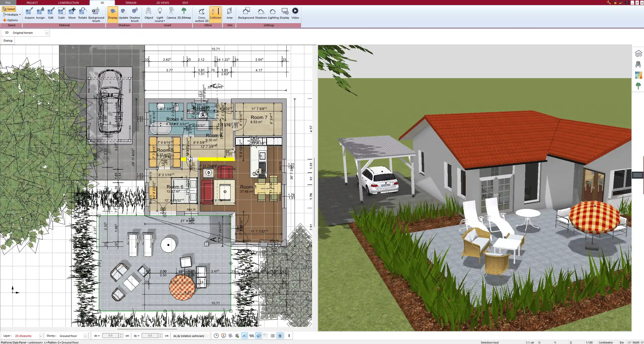Open Shadows settings
The height and width of the screenshot is (344, 644).
[x=261, y=14]
